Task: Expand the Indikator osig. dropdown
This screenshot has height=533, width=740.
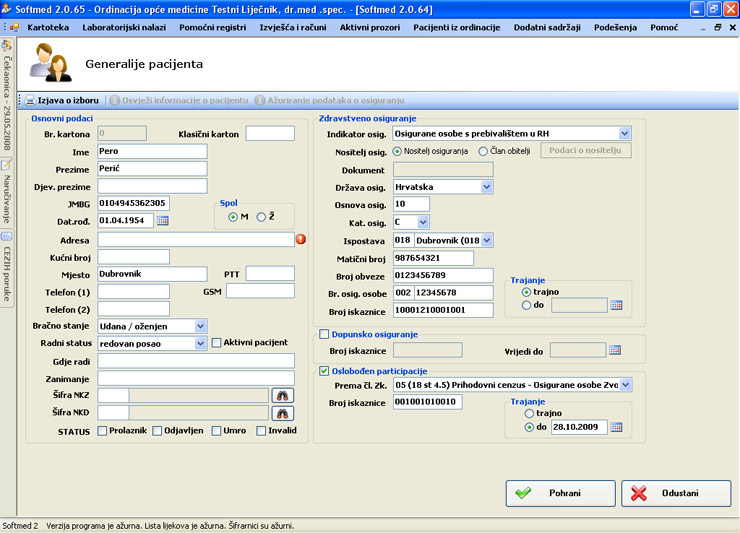Action: 624,133
